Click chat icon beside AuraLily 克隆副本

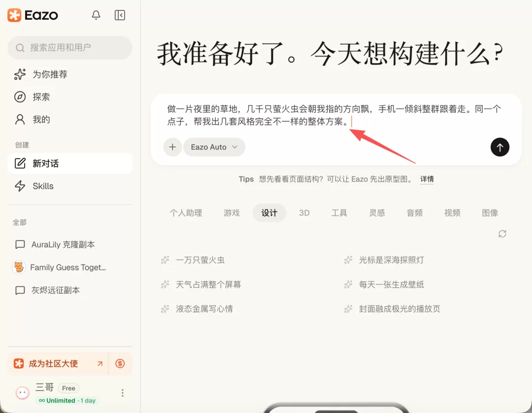[x=20, y=244]
